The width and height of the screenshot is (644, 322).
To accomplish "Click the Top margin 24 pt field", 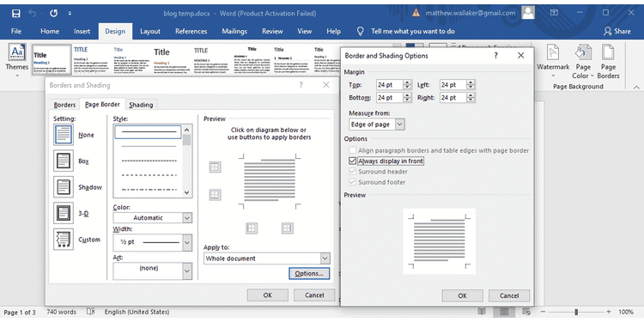I will [x=389, y=85].
